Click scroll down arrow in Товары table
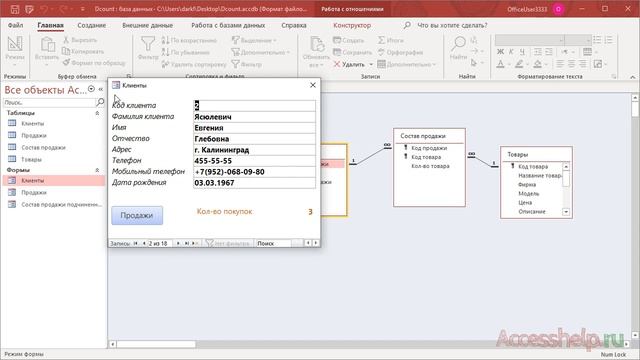This screenshot has height=360, width=640. click(566, 212)
